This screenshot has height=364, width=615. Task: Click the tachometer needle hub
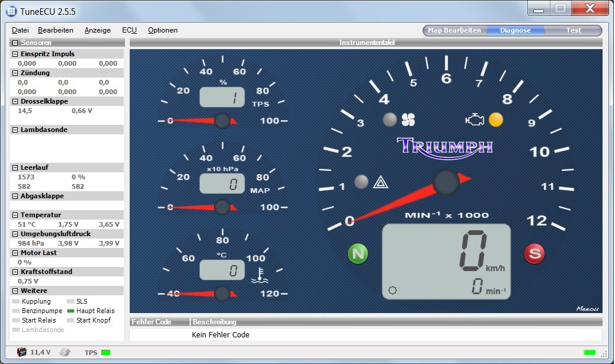[446, 182]
